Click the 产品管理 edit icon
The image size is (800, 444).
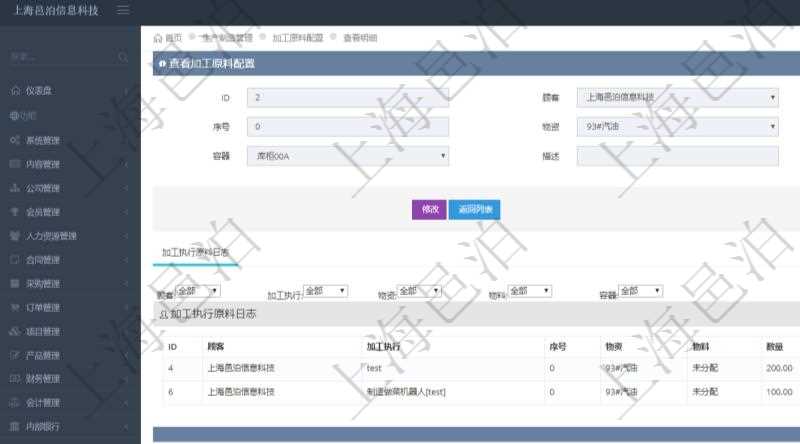[x=15, y=355]
